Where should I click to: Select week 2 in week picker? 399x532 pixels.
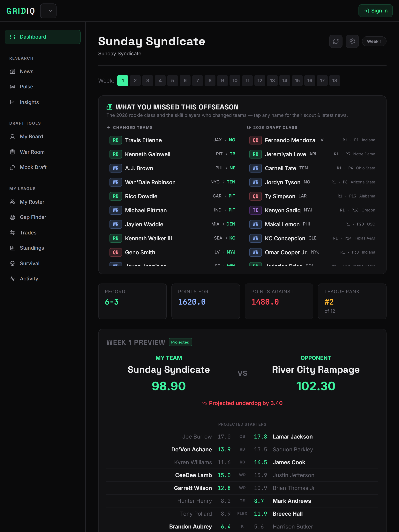(x=135, y=81)
